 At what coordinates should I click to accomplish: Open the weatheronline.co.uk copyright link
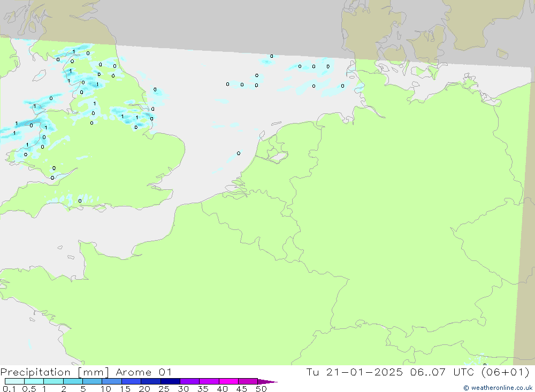tap(498, 388)
